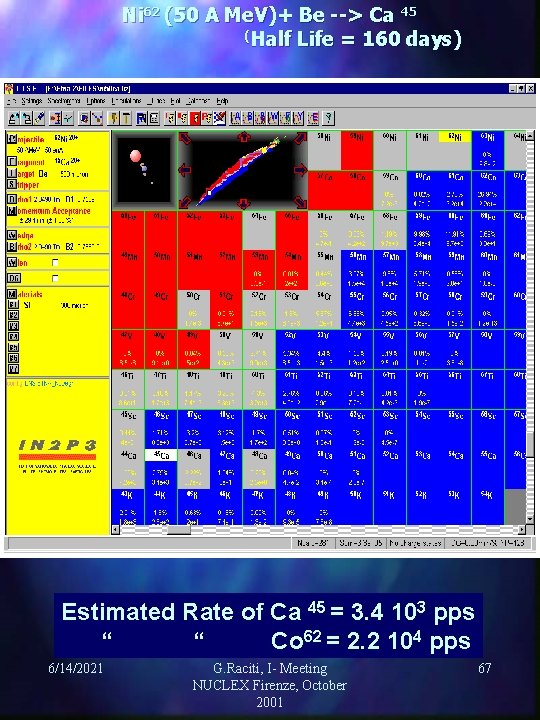Click the toolbar icon labeled W
The height and width of the screenshot is (720, 540).
click(x=273, y=118)
